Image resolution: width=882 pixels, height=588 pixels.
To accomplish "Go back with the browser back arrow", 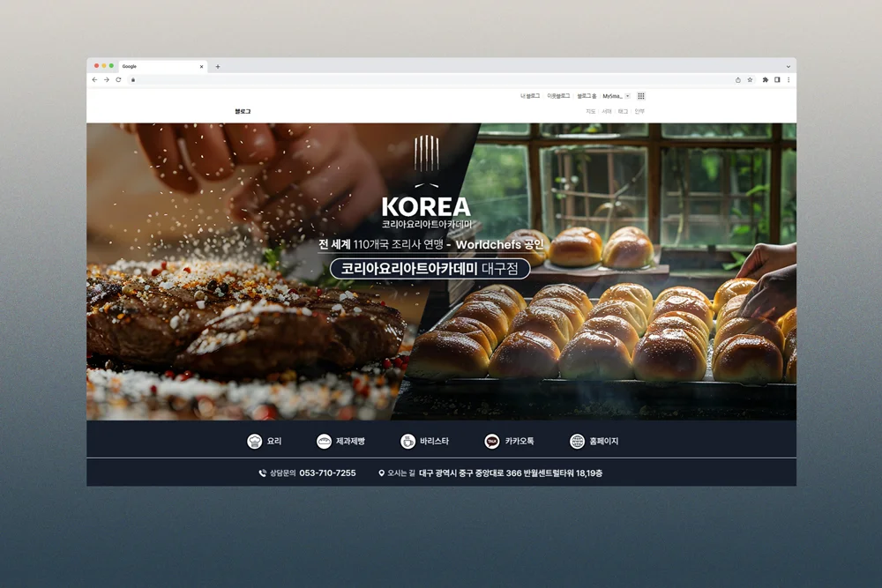I will (94, 80).
